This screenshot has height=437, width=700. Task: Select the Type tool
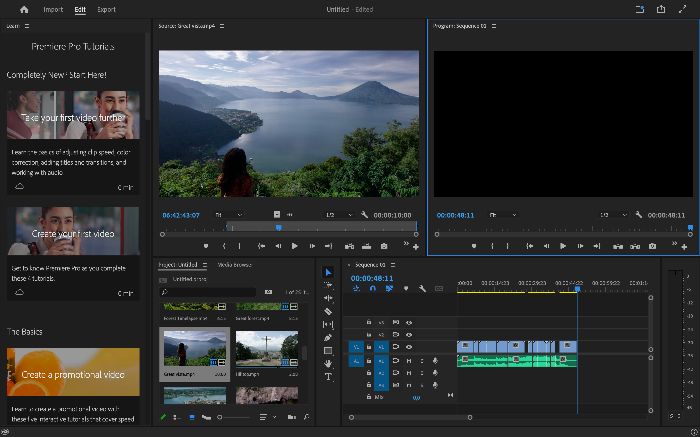coord(329,377)
